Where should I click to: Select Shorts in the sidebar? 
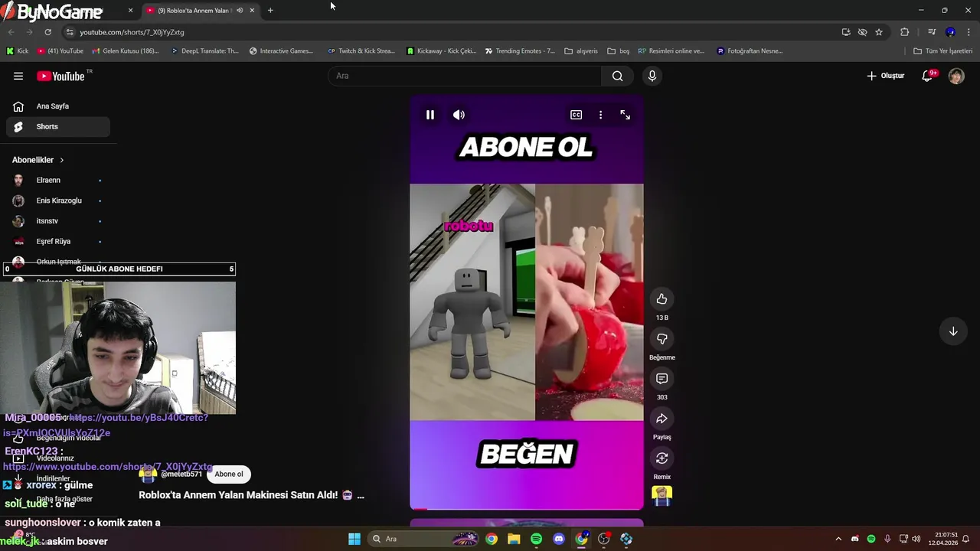[x=58, y=126]
